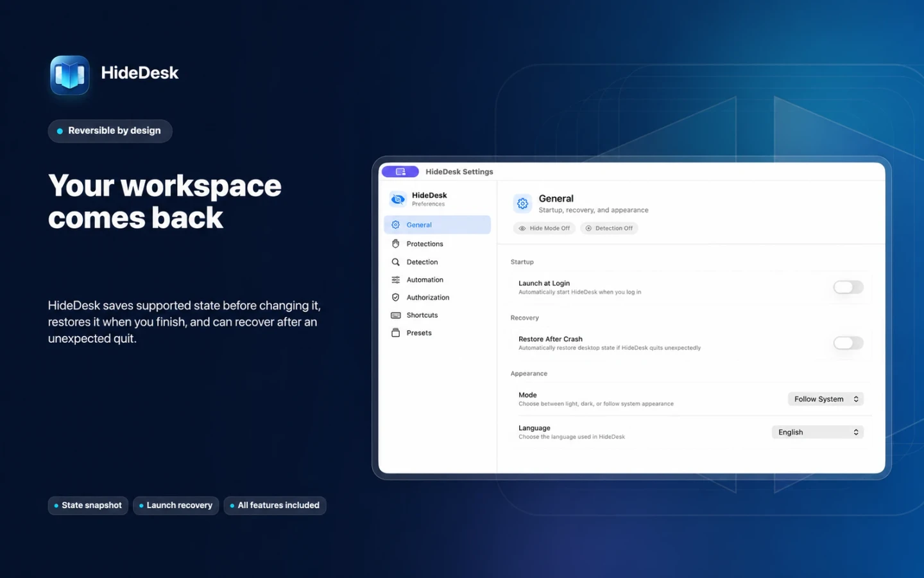The image size is (924, 578).
Task: Click the All features included tag
Action: pos(275,505)
